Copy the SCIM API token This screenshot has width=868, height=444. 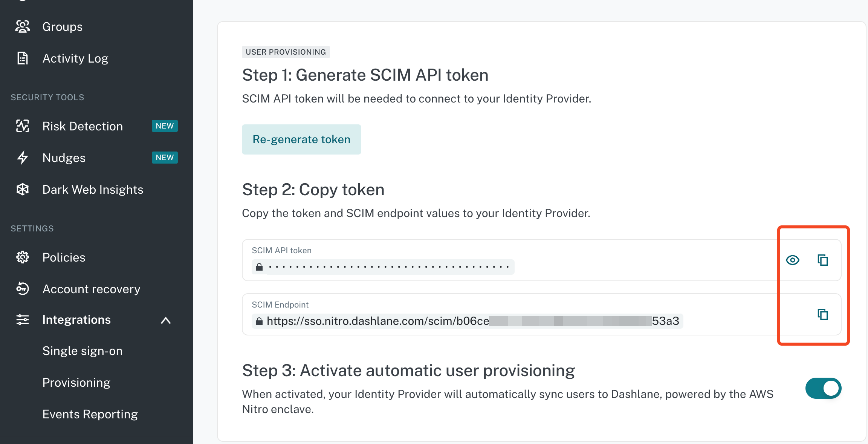tap(823, 260)
